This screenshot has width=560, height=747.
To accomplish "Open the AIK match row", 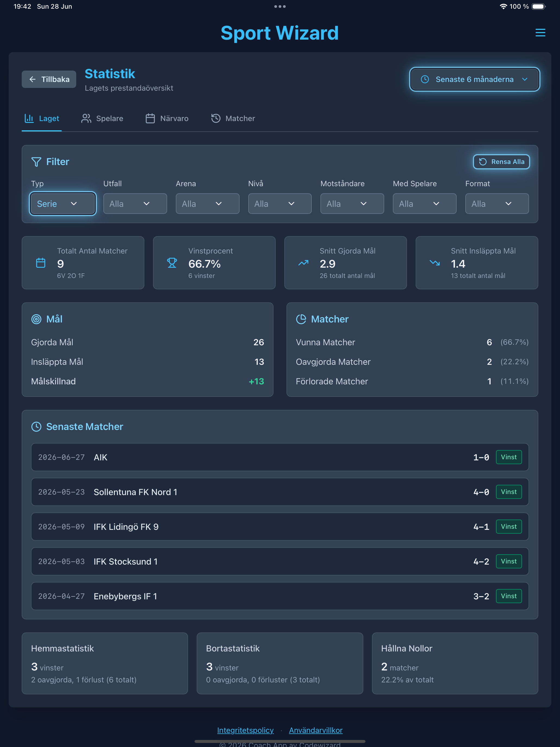I will [280, 457].
